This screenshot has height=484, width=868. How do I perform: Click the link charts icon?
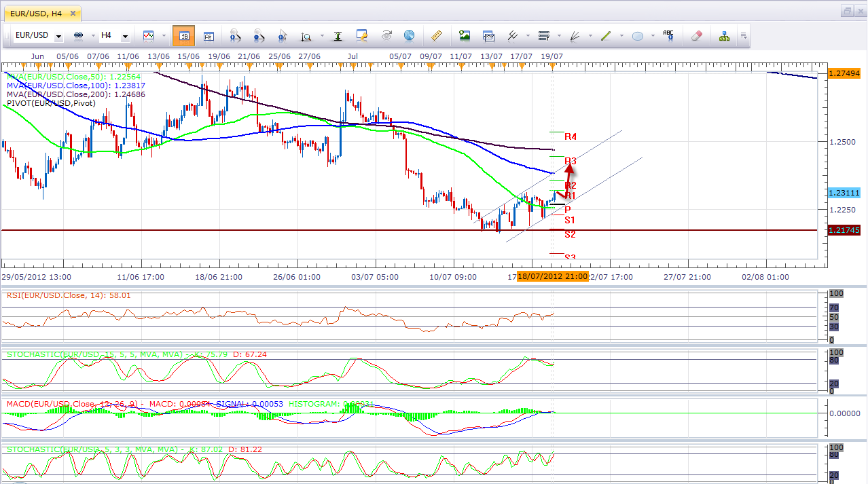[77, 35]
